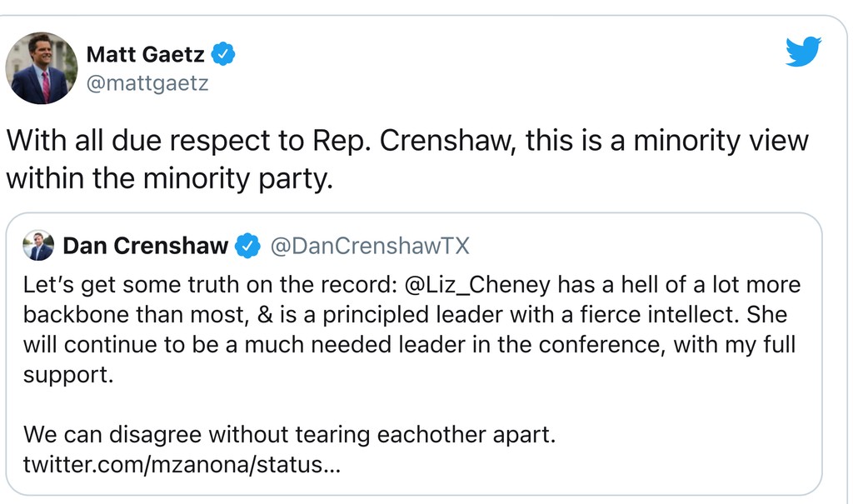
Task: Click the 'within the minority party' line
Action: (169, 177)
